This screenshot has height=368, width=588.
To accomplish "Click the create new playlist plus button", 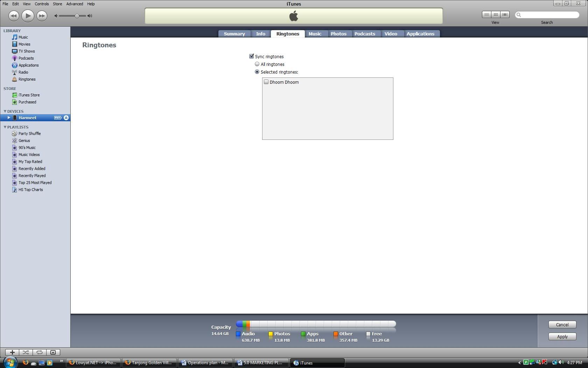I will point(12,352).
